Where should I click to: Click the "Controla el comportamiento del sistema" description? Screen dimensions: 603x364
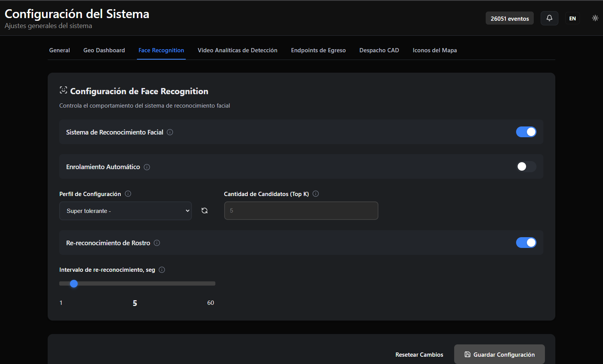point(145,106)
